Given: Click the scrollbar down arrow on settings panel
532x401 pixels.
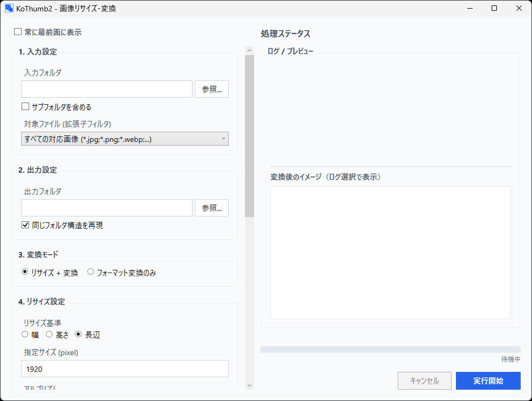Looking at the screenshot, I should 249,385.
